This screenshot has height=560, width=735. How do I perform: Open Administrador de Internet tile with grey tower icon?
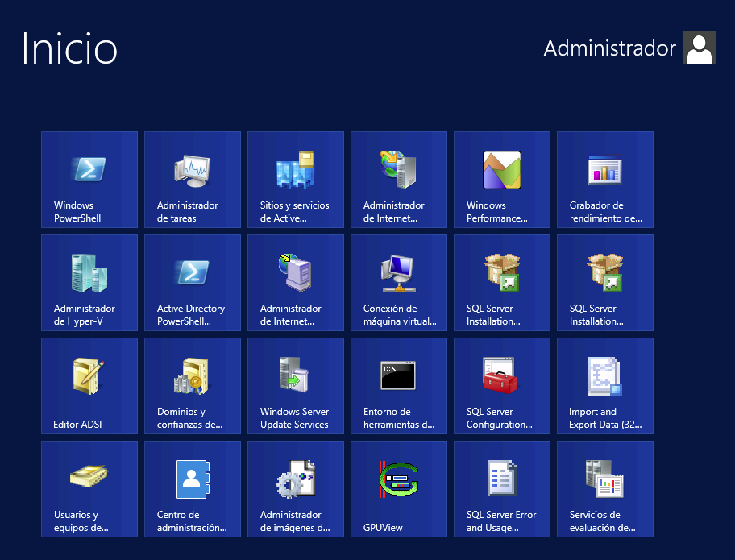point(399,180)
